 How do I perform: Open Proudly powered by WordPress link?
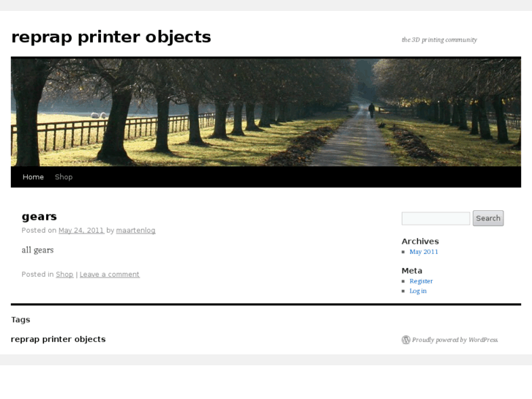[454, 340]
